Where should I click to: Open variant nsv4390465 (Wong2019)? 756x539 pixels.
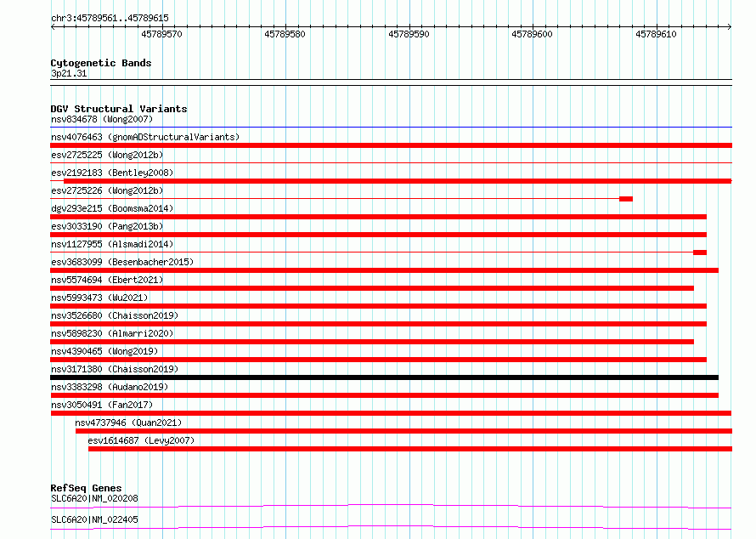[x=104, y=352]
